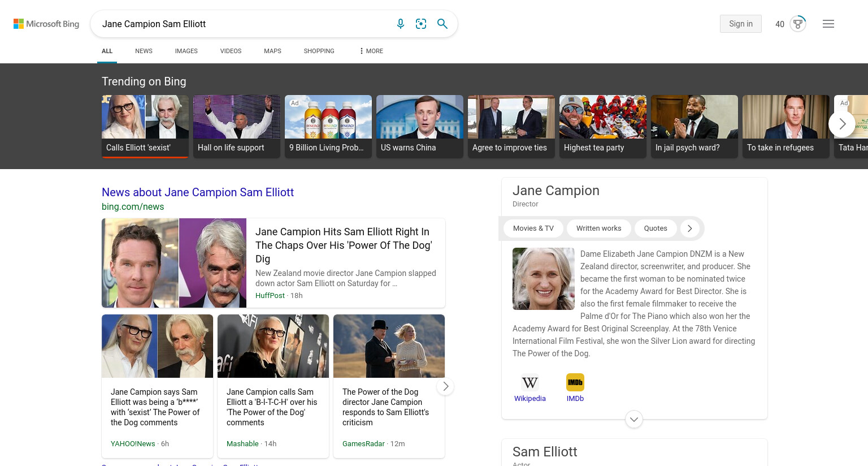Image resolution: width=868 pixels, height=466 pixels.
Task: Select the Movies & TV chip
Action: pyautogui.click(x=533, y=228)
